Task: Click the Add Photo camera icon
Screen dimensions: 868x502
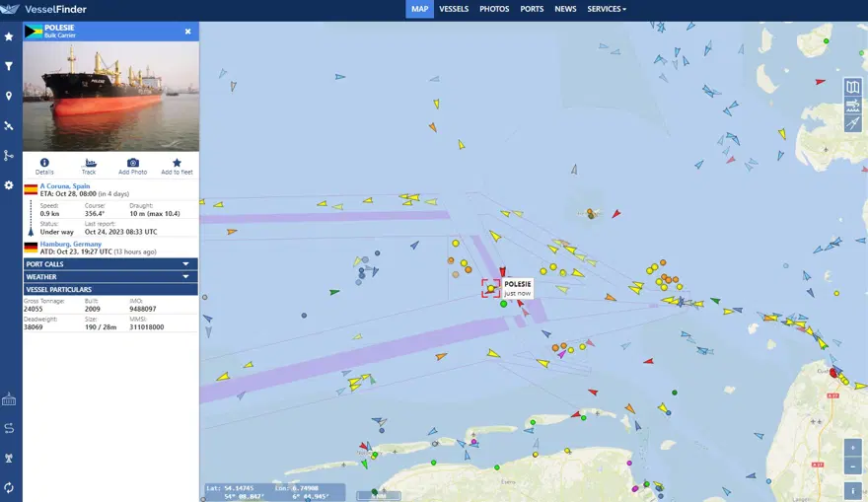Action: (133, 163)
